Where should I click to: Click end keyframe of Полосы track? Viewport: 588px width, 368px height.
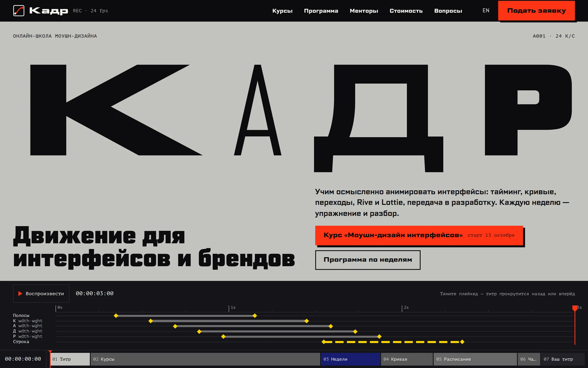coord(255,315)
